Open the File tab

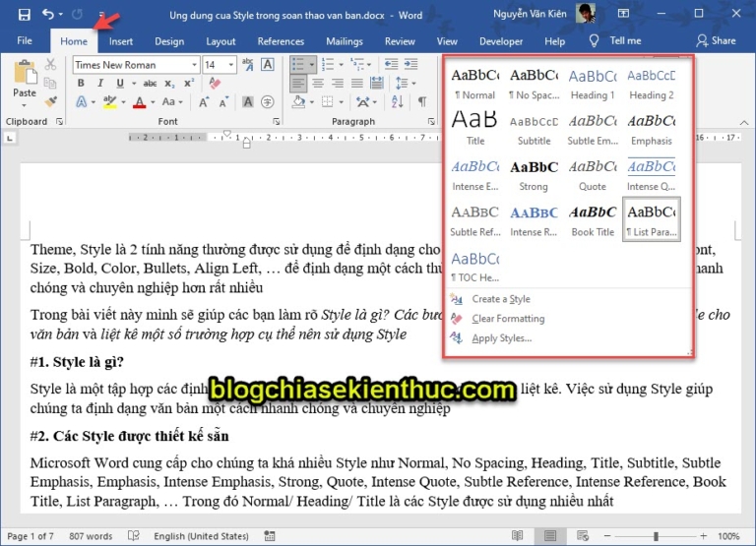point(24,41)
